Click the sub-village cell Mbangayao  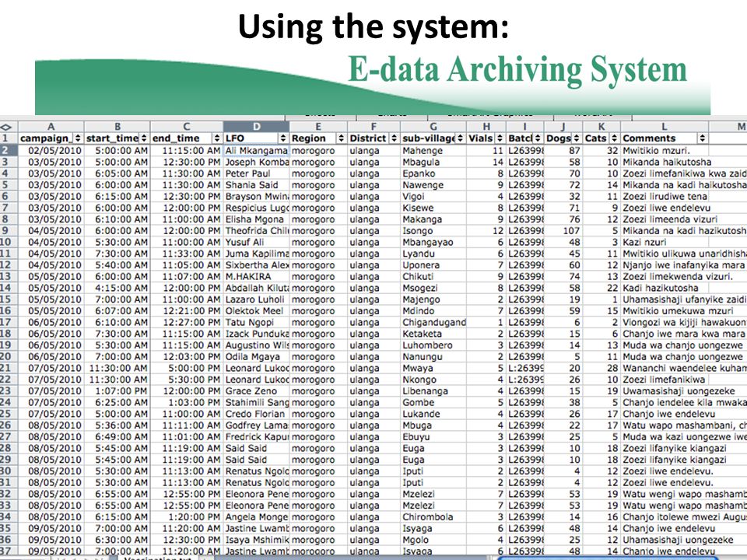pos(433,242)
